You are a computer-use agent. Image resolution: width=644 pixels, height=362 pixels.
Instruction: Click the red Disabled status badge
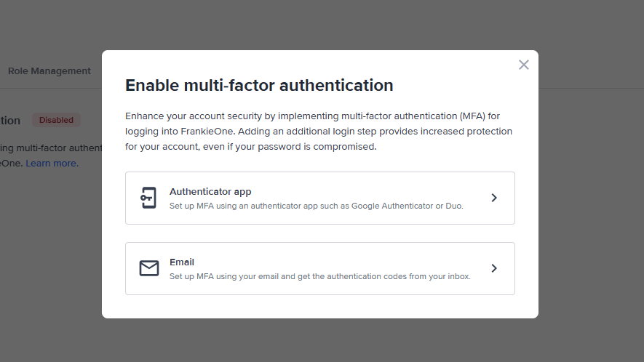point(56,120)
